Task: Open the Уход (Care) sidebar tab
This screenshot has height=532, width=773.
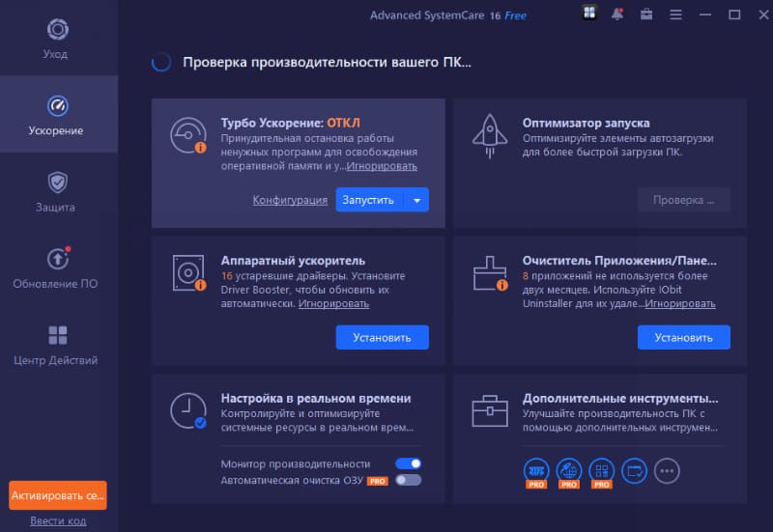Action: 57,39
